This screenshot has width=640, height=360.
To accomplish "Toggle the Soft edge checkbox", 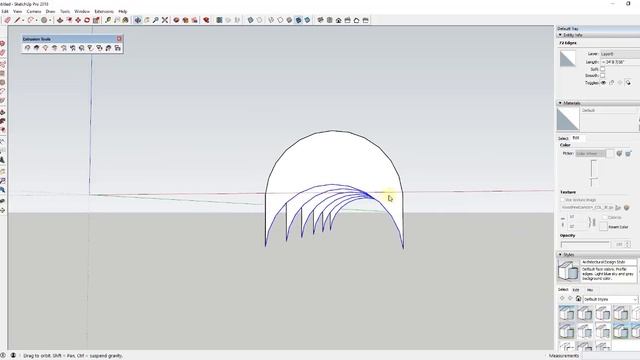I will pos(602,69).
